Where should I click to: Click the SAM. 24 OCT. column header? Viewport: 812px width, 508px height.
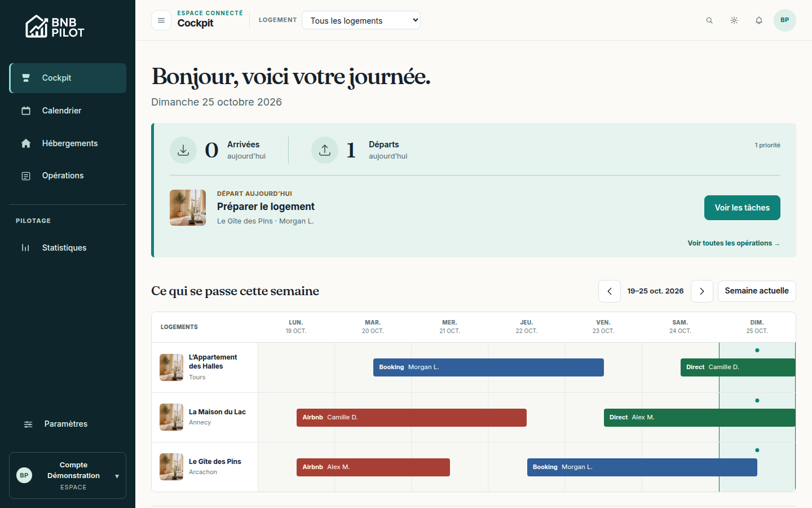[x=680, y=327]
